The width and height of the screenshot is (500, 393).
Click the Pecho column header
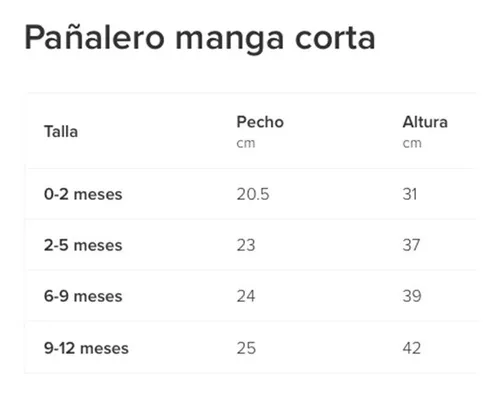(260, 122)
